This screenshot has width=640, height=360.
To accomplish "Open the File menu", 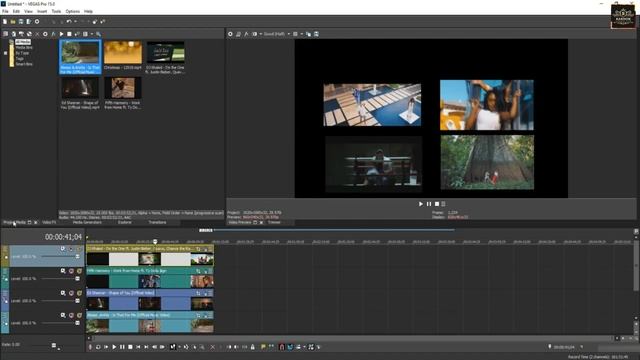I will pyautogui.click(x=5, y=11).
